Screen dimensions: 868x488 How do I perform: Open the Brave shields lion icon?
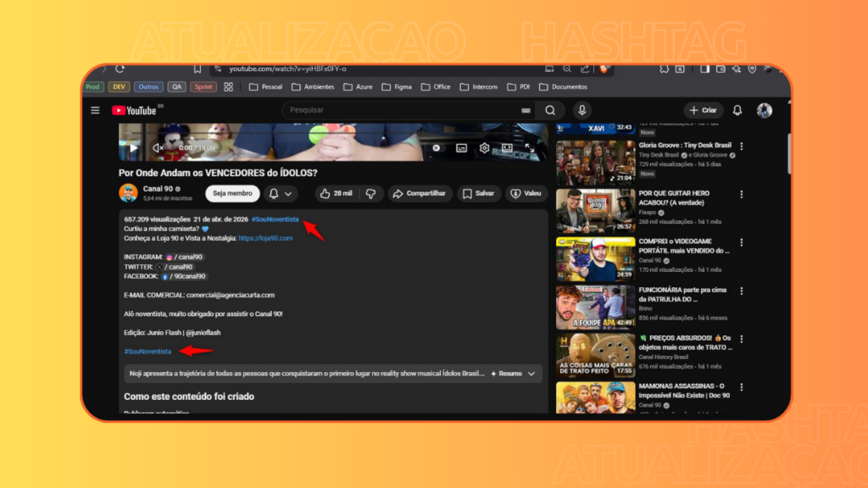pos(604,69)
